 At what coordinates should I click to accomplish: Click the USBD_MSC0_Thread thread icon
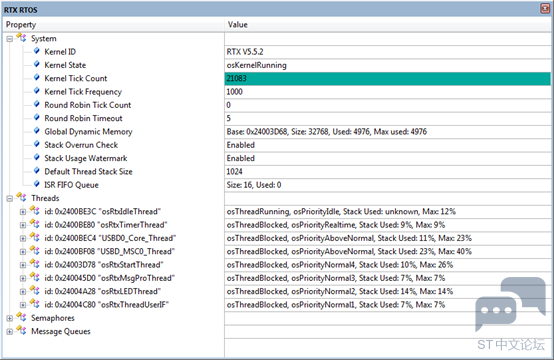point(35,250)
